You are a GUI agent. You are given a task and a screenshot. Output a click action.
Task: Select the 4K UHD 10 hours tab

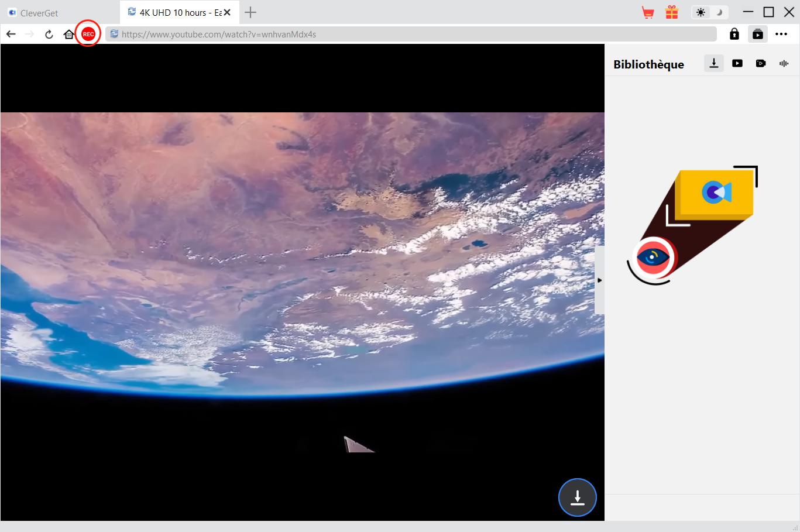[173, 12]
